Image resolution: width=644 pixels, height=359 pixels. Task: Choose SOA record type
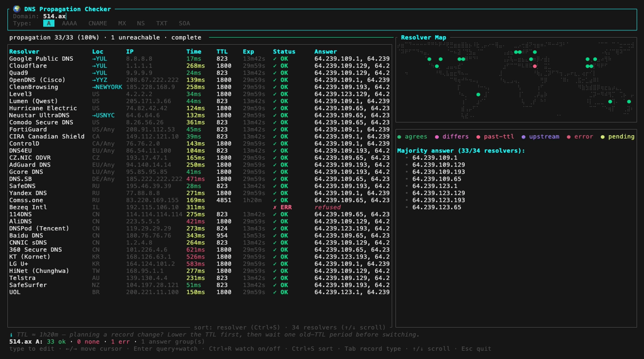coord(184,23)
